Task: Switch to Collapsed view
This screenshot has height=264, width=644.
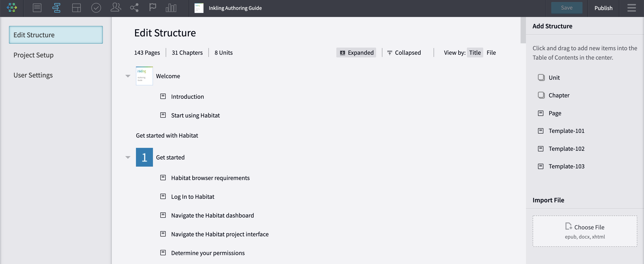Action: [404, 53]
